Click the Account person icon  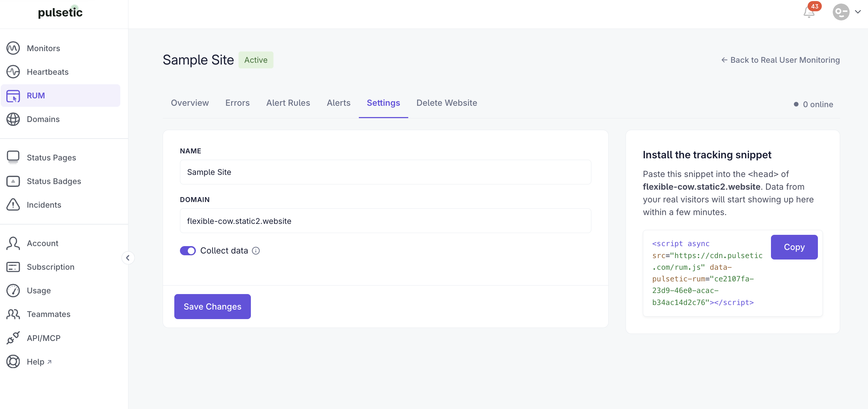[13, 243]
